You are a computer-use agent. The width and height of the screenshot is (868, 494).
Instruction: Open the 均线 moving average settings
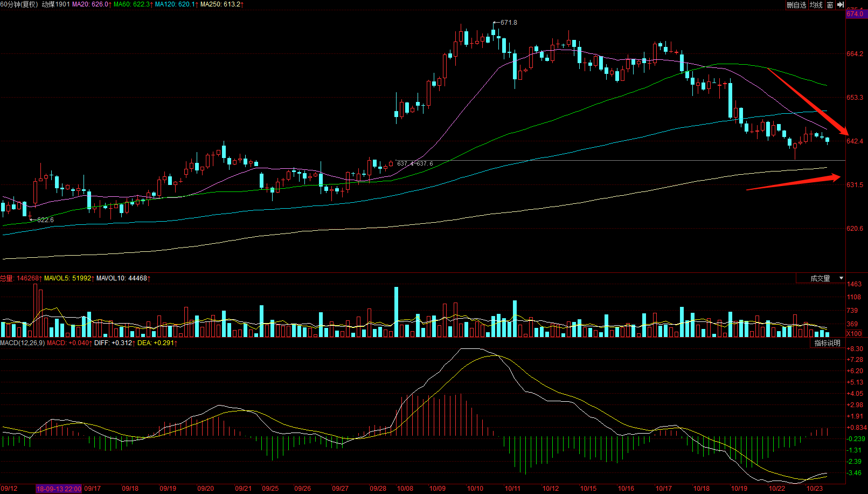816,5
